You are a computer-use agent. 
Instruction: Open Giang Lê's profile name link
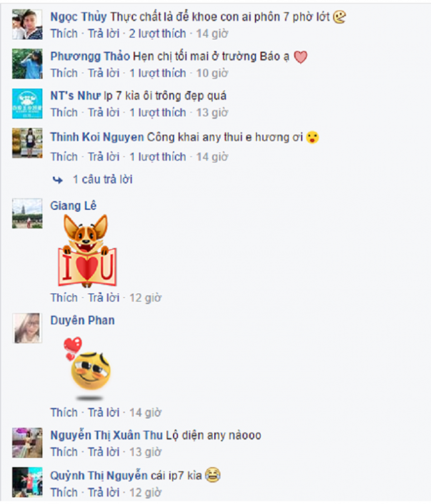(x=73, y=205)
